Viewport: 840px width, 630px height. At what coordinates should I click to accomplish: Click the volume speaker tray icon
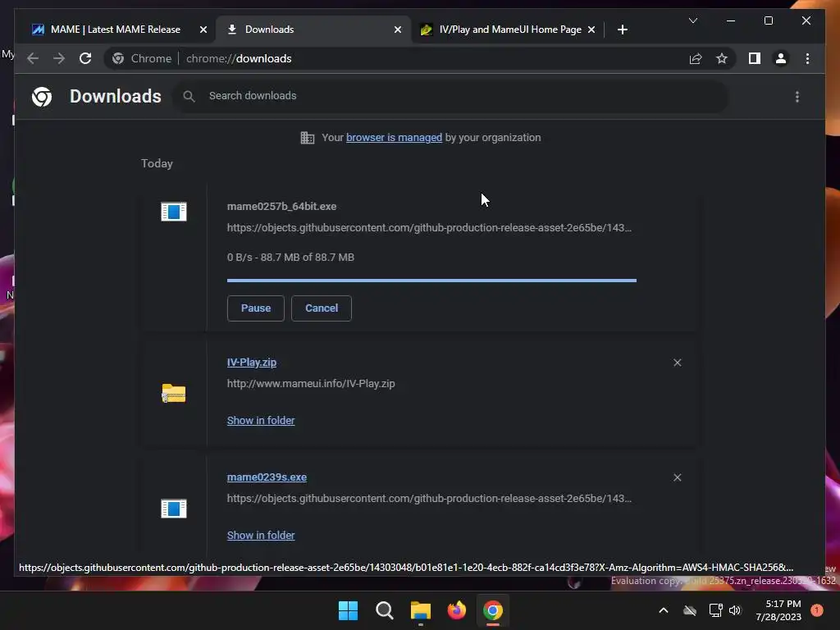point(735,610)
